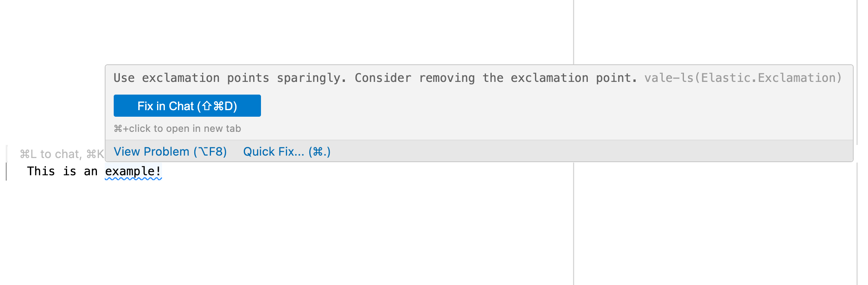
Task: Click the Fix in Chat button
Action: pos(187,106)
